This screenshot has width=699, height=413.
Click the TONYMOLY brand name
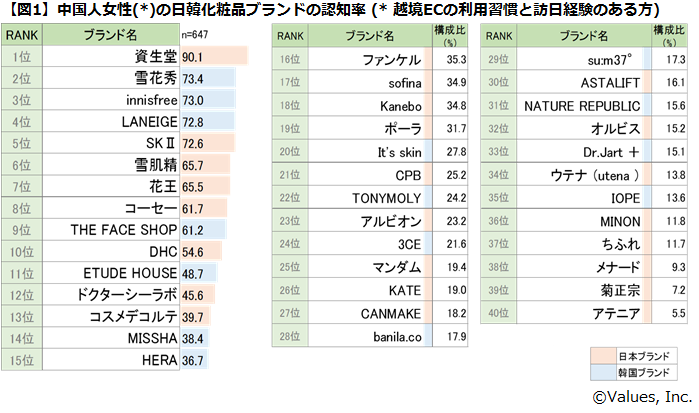click(x=380, y=198)
